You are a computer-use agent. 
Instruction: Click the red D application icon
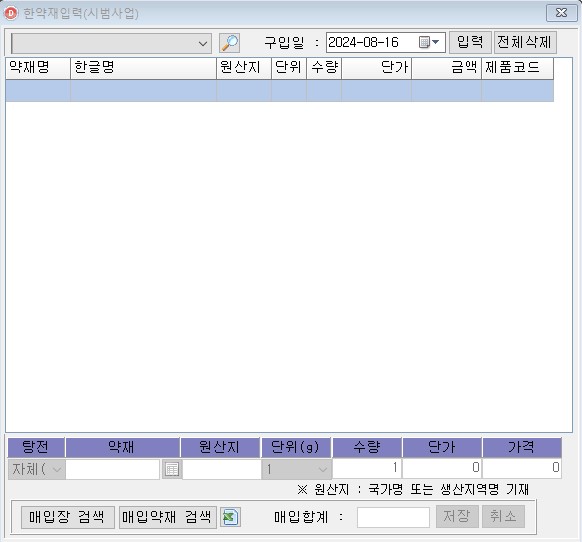tap(10, 13)
